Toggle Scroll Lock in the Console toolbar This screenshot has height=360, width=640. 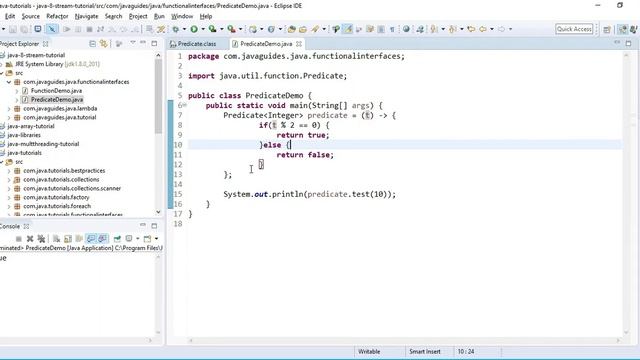pos(68,239)
